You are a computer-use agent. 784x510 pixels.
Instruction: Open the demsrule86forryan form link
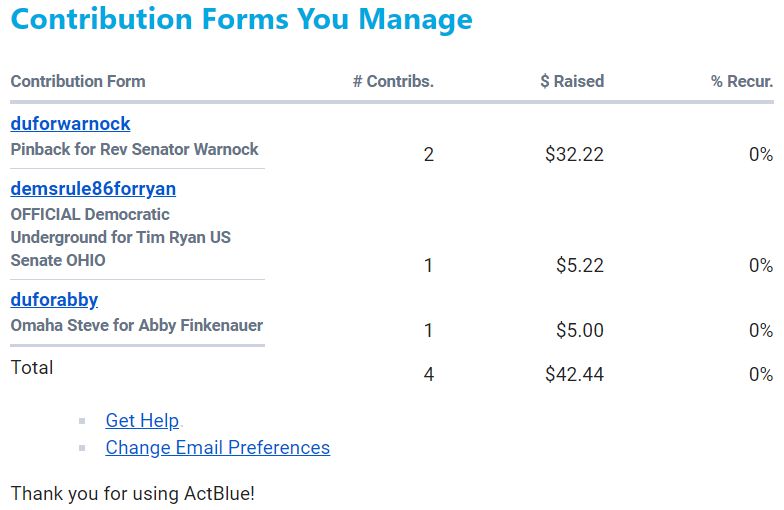coord(93,189)
